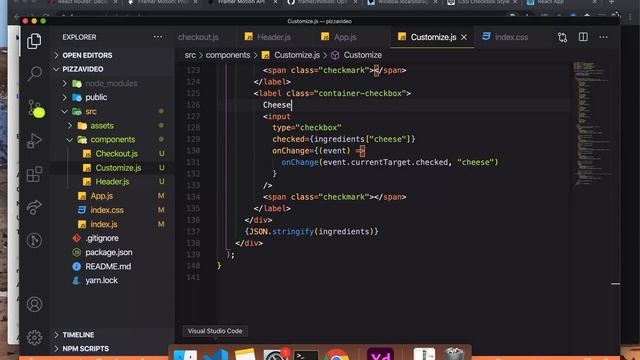
Task: Open the Live Share activity icon
Action: pos(34,207)
